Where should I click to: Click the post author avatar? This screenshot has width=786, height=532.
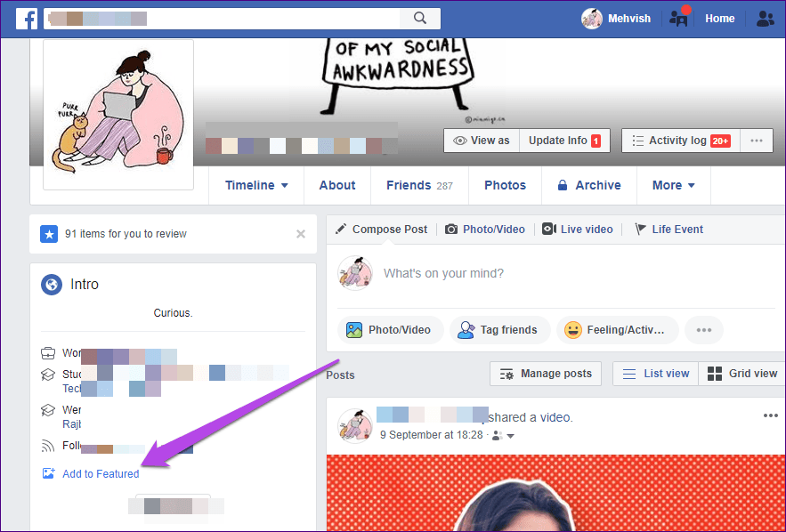coord(355,426)
